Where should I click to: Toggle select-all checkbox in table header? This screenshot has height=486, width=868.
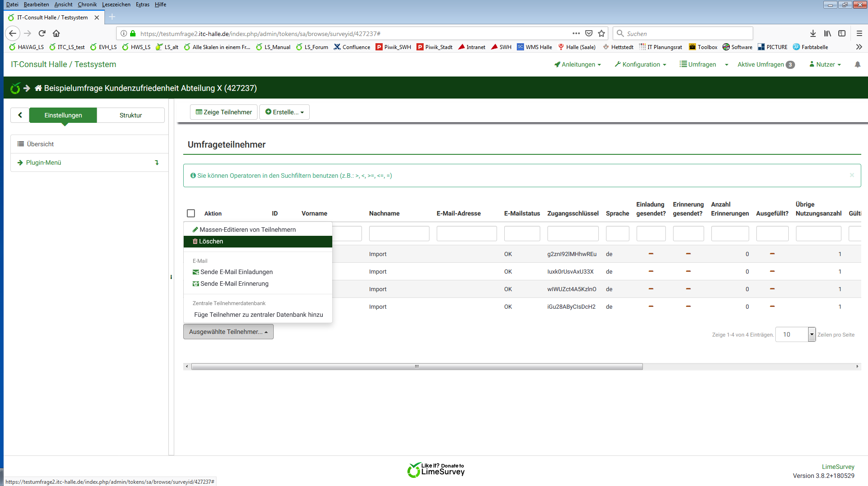191,213
